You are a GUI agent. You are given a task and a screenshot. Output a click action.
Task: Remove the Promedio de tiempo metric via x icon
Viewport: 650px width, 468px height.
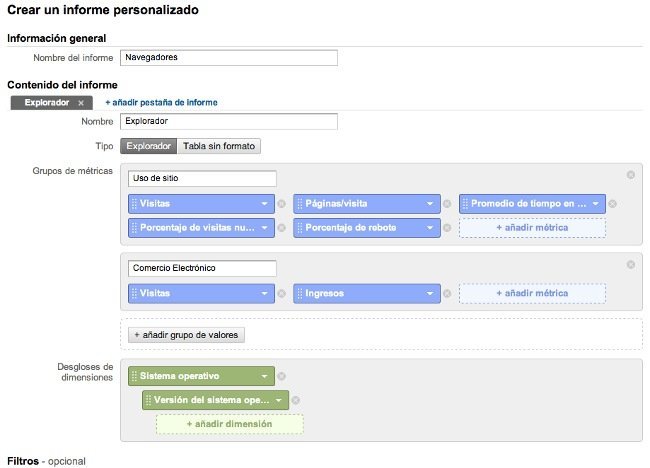[612, 204]
